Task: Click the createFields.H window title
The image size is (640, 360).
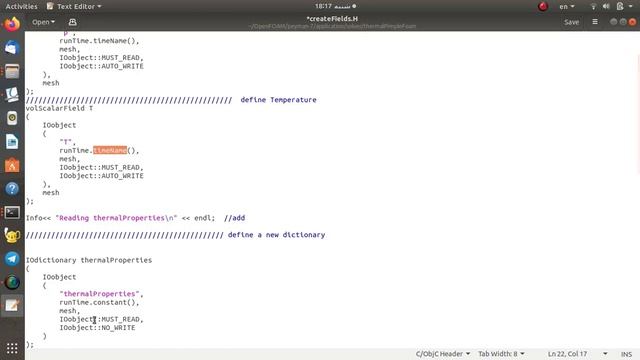Action: tap(332, 19)
